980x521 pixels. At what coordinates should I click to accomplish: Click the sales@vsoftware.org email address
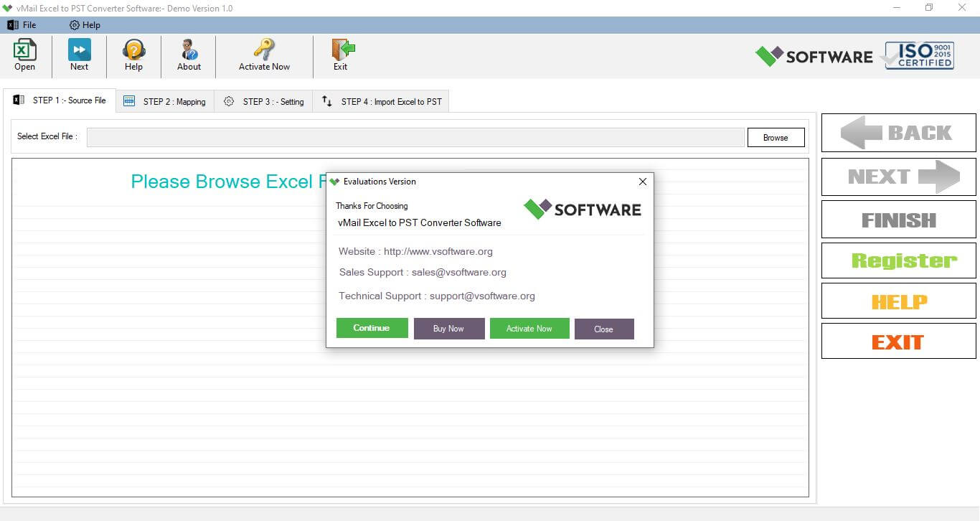(459, 272)
